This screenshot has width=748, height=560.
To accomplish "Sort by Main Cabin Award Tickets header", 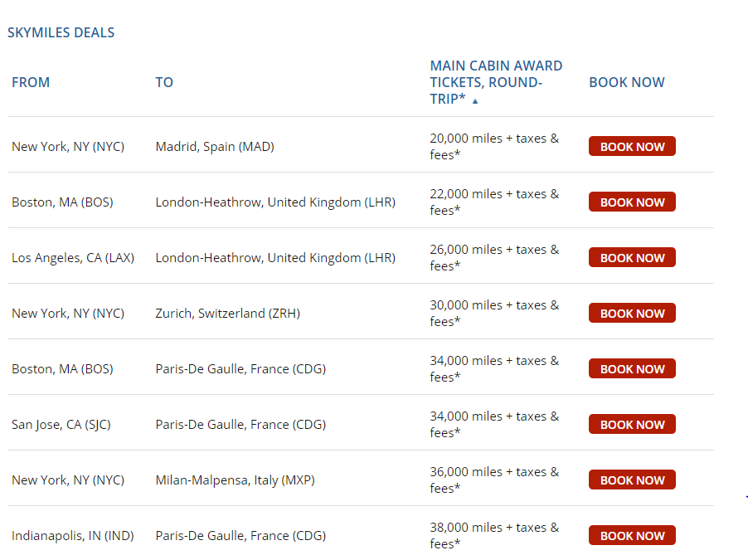I will tap(495, 81).
